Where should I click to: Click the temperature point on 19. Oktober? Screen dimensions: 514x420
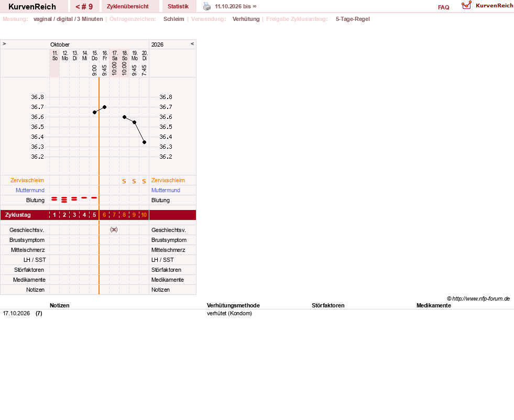tap(135, 122)
